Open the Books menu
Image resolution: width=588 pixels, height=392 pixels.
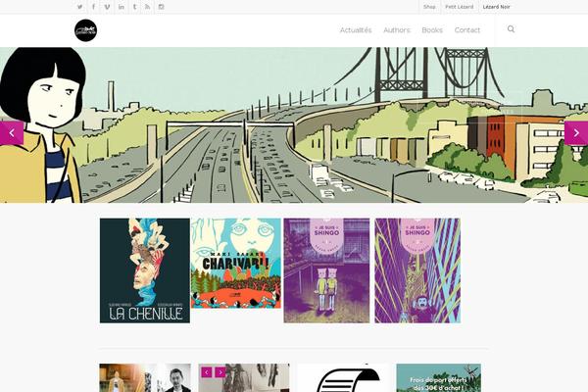coord(432,30)
